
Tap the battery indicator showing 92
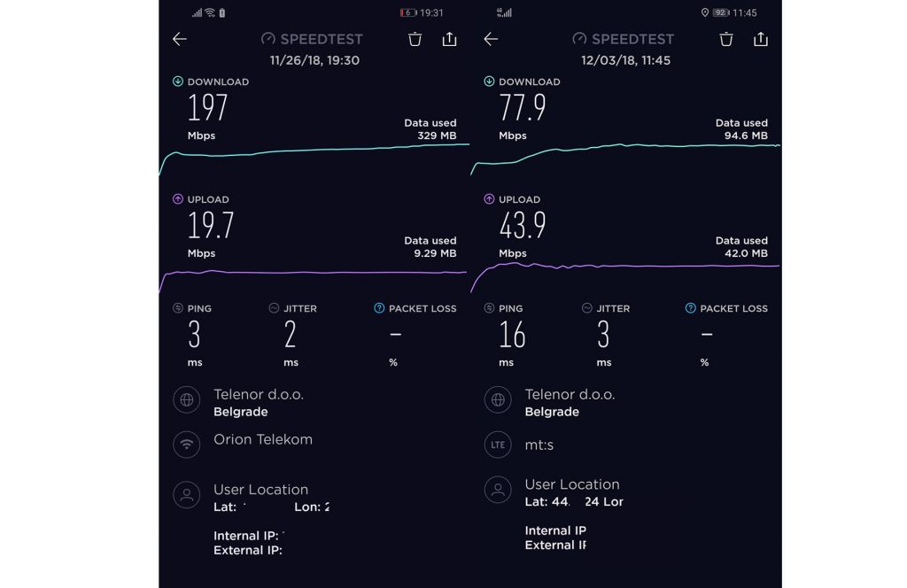pos(720,13)
